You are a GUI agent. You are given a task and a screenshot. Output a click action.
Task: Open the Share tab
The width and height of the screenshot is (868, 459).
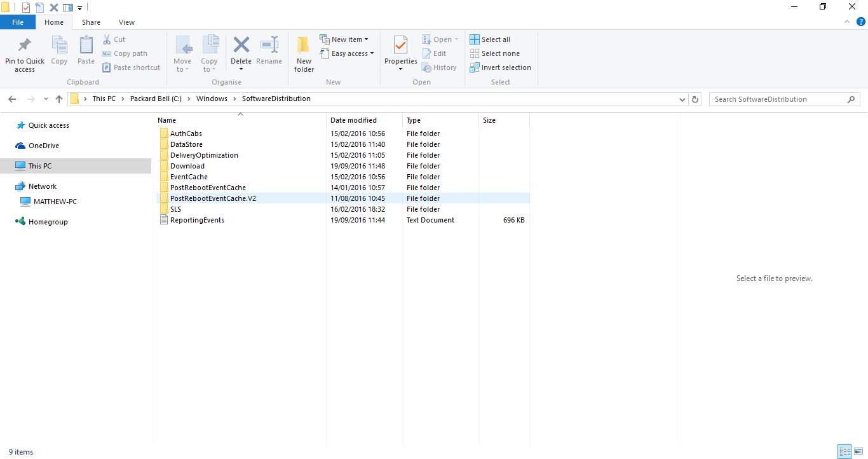(91, 22)
